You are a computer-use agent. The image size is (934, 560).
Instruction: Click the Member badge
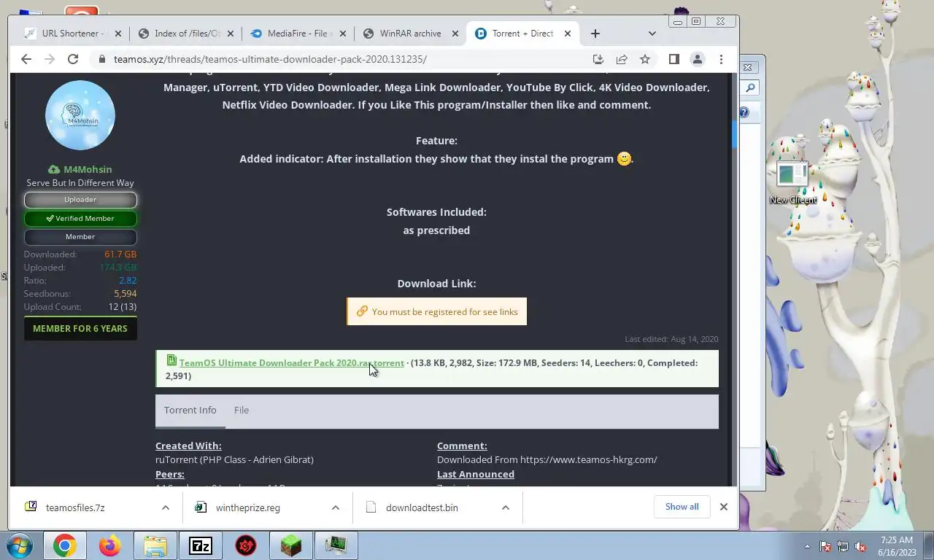pyautogui.click(x=80, y=237)
